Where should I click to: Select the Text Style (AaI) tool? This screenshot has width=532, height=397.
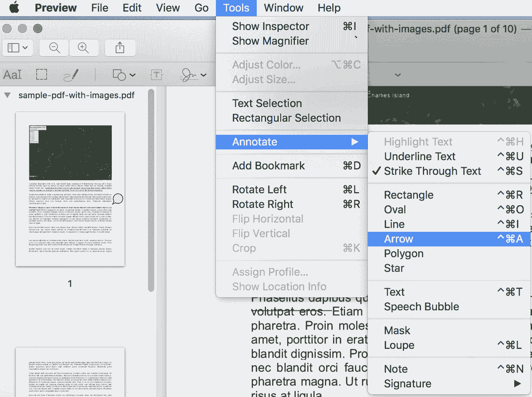[13, 74]
